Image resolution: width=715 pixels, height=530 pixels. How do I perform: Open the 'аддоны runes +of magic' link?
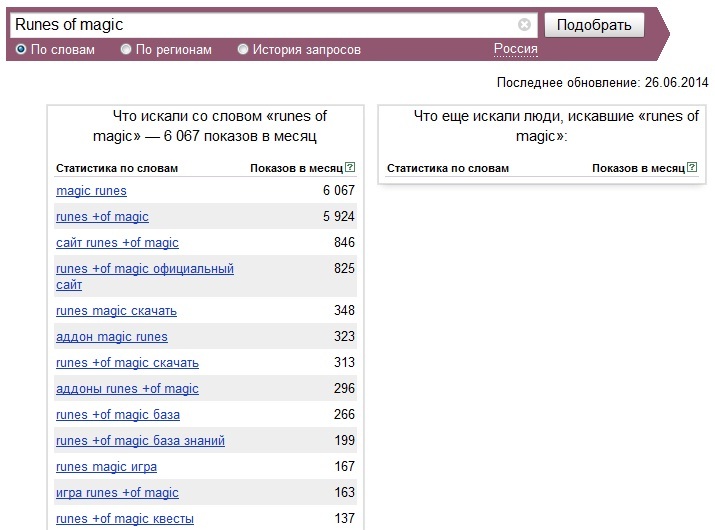tap(127, 389)
